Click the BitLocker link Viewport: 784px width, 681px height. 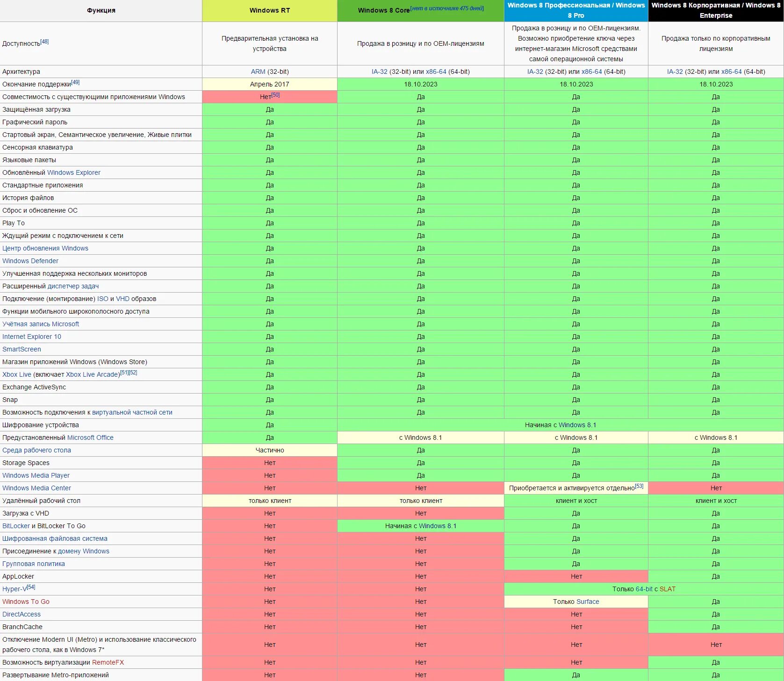[x=16, y=526]
